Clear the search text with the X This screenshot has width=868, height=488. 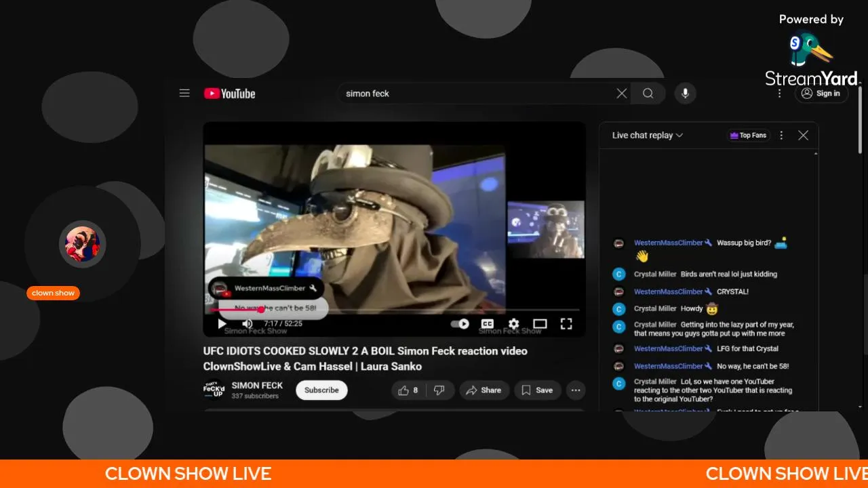[x=621, y=94]
